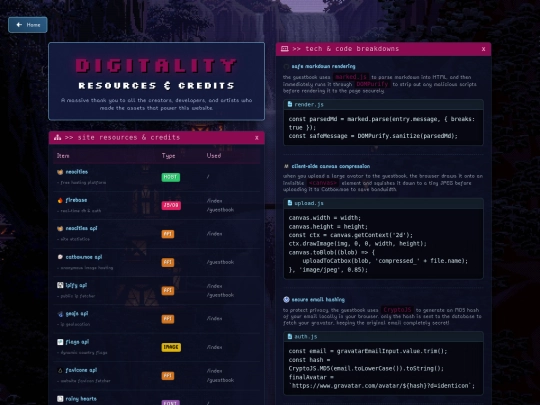The width and height of the screenshot is (540, 405).
Task: Click the ipify api icon
Action: (60, 285)
